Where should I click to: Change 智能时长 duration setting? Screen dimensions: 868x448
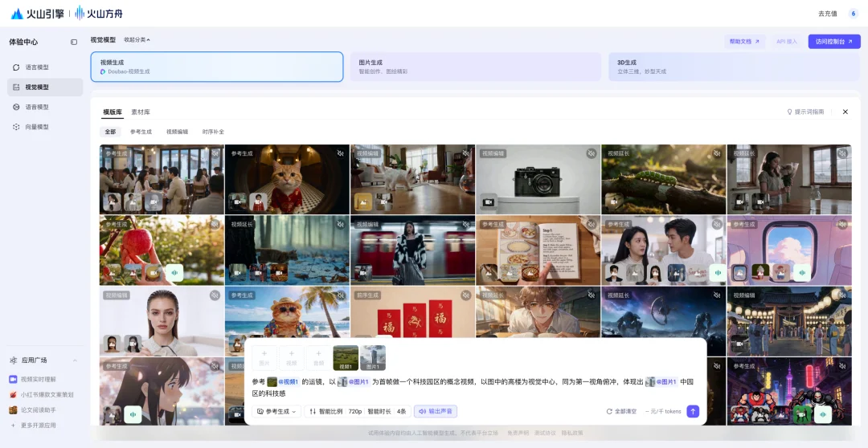379,412
